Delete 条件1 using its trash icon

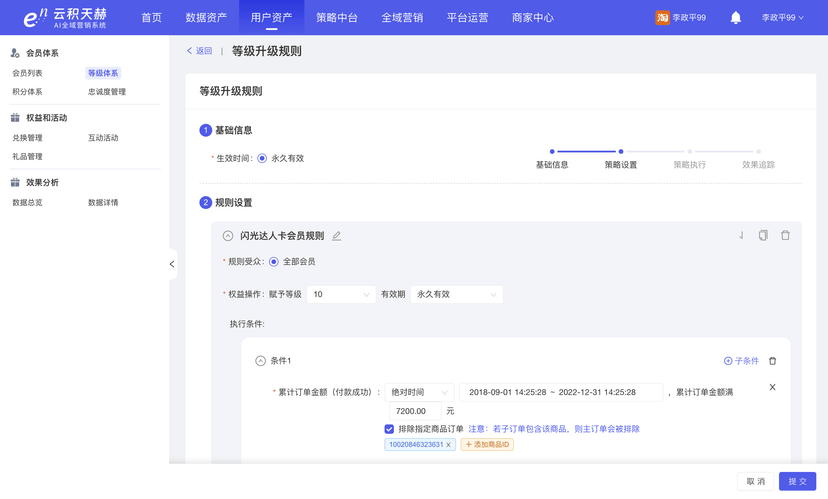pos(772,361)
